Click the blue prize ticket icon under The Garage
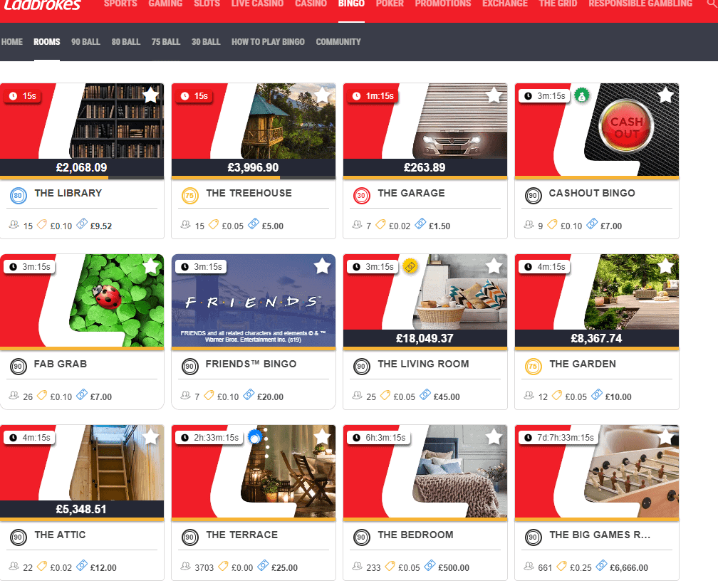This screenshot has height=588, width=718. (420, 224)
